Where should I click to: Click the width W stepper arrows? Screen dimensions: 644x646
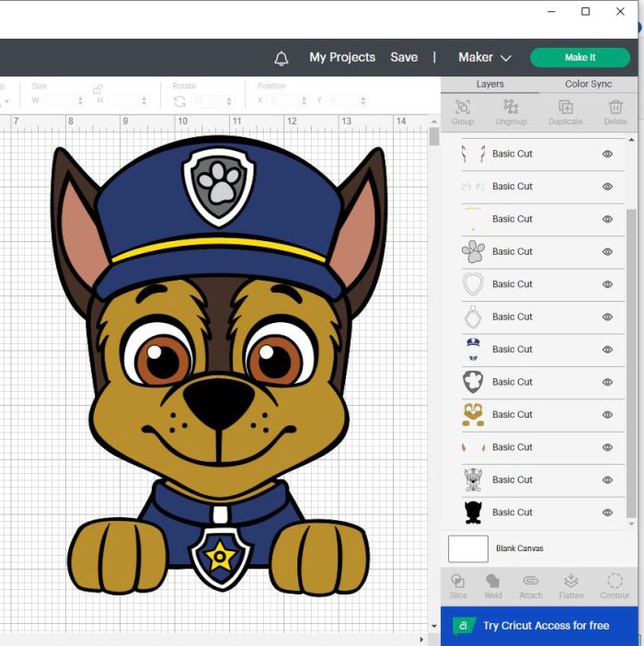pos(80,100)
